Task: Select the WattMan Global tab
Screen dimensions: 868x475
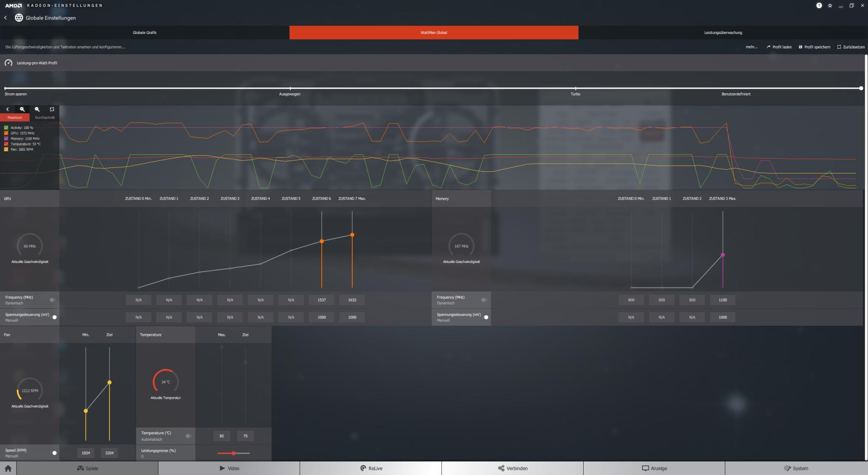Action: [x=434, y=33]
